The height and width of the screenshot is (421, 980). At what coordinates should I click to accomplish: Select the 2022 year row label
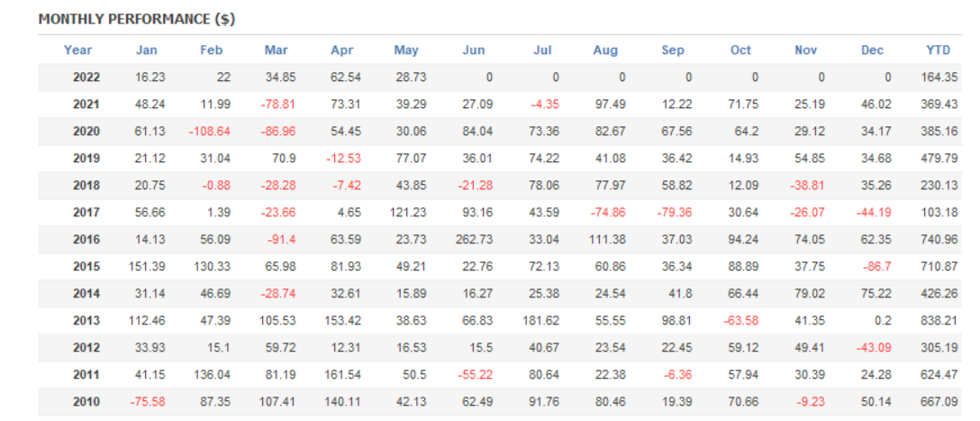[86, 78]
